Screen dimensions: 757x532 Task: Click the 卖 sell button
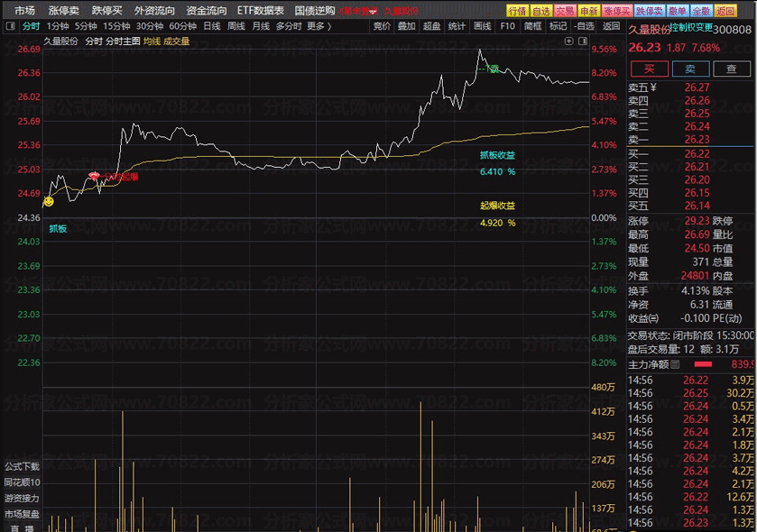tap(690, 69)
